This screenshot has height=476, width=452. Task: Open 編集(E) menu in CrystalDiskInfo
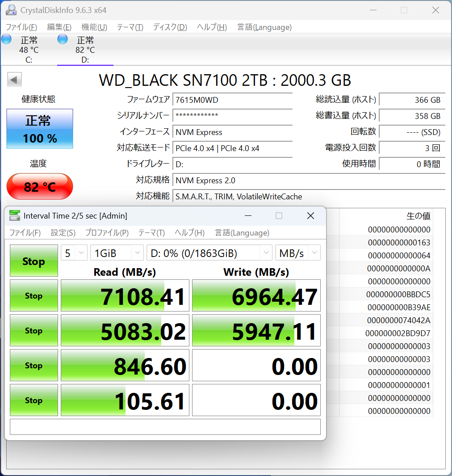59,27
